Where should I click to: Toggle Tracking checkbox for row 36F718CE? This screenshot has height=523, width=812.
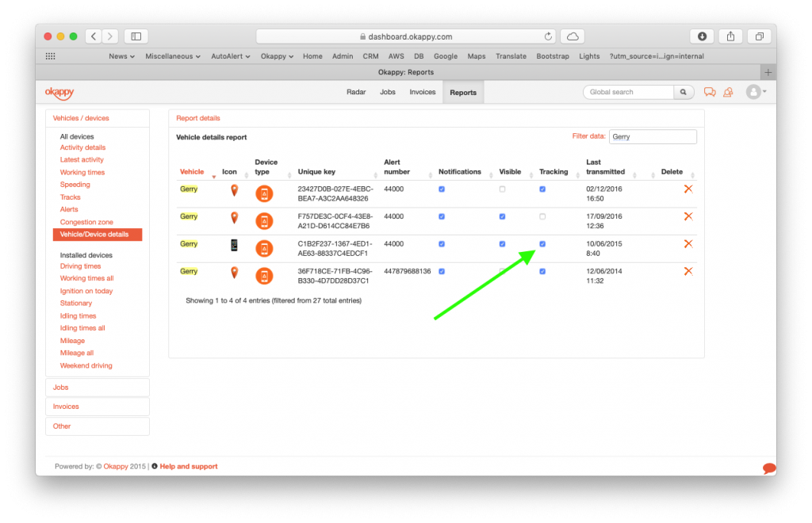coord(542,272)
